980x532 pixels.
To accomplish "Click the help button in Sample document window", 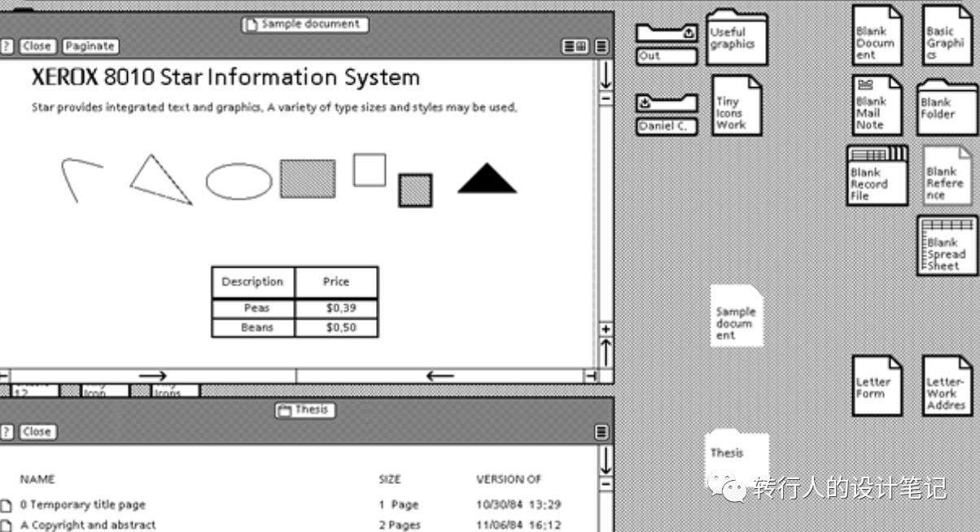I will pos(7,46).
